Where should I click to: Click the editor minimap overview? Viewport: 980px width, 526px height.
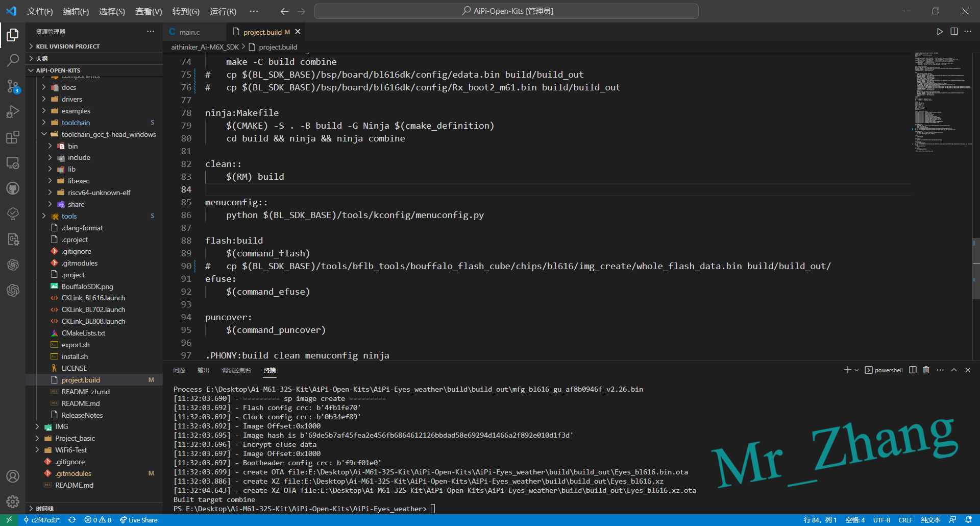942,102
